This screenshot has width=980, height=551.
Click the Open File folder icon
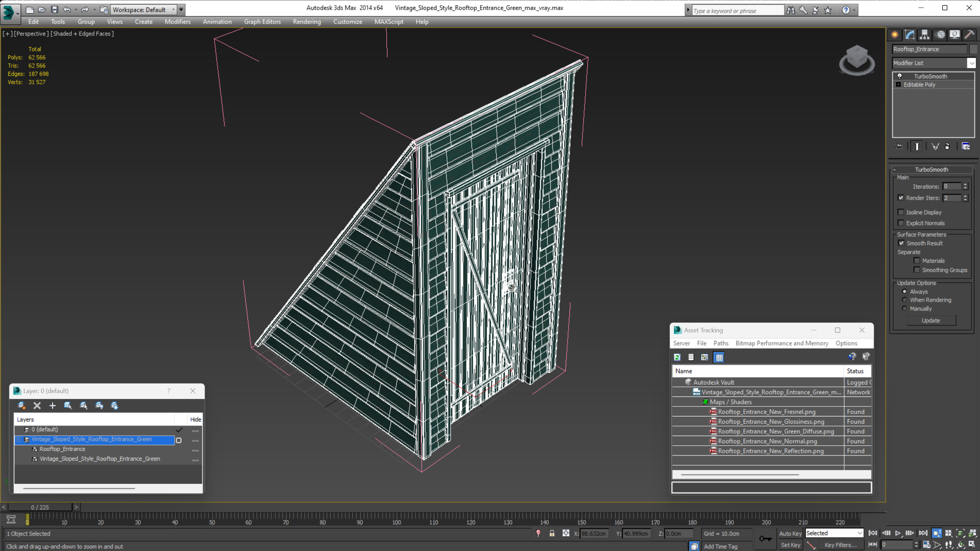click(x=42, y=10)
